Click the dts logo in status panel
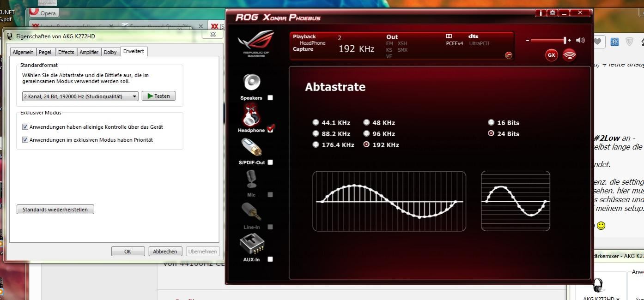Screen dimensions: 644x300 (x=474, y=36)
